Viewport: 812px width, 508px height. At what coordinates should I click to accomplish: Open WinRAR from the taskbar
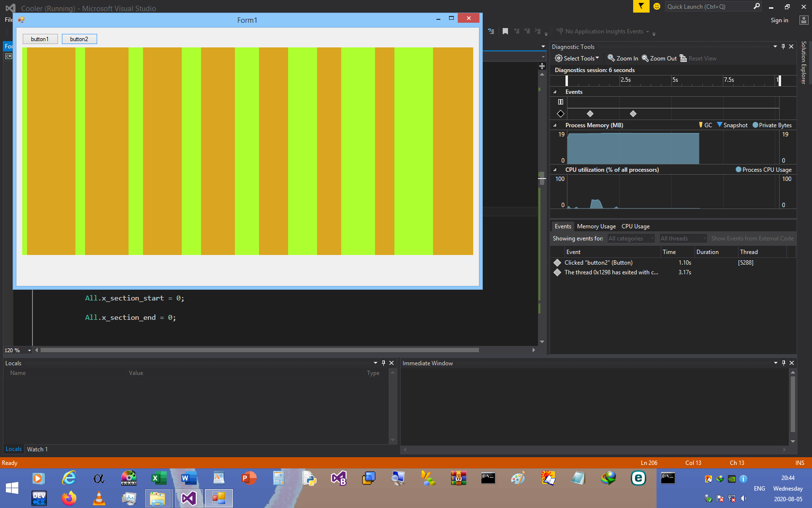click(459, 478)
